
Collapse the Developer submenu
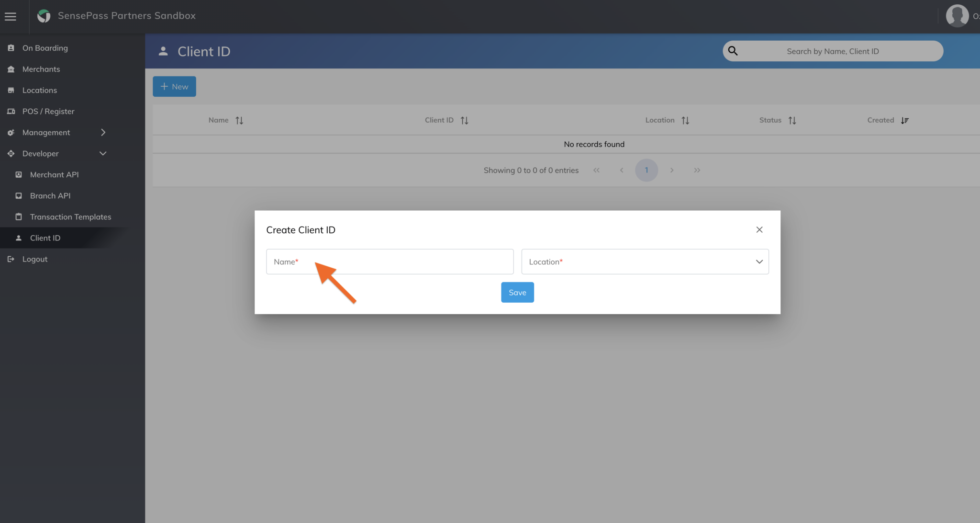(103, 153)
